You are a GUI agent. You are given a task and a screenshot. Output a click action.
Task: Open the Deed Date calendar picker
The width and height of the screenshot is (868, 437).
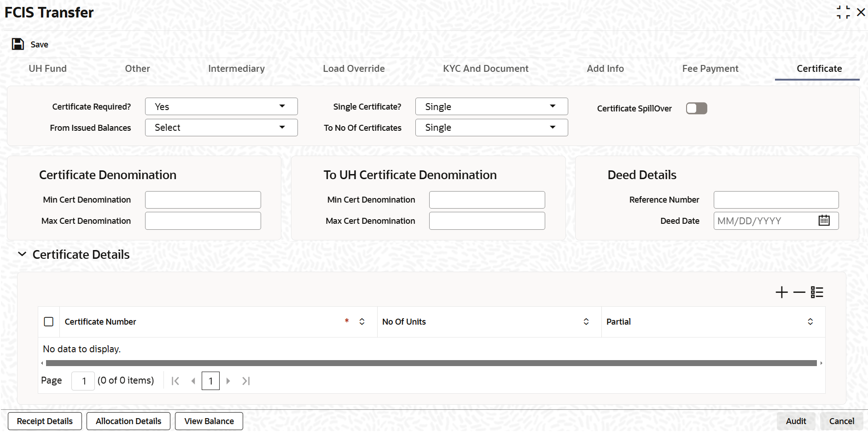point(824,221)
